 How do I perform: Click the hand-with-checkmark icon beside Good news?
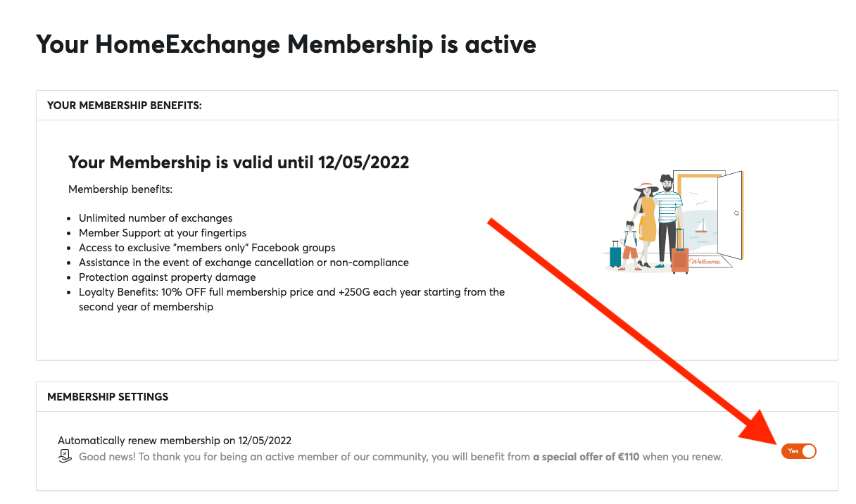pos(65,456)
